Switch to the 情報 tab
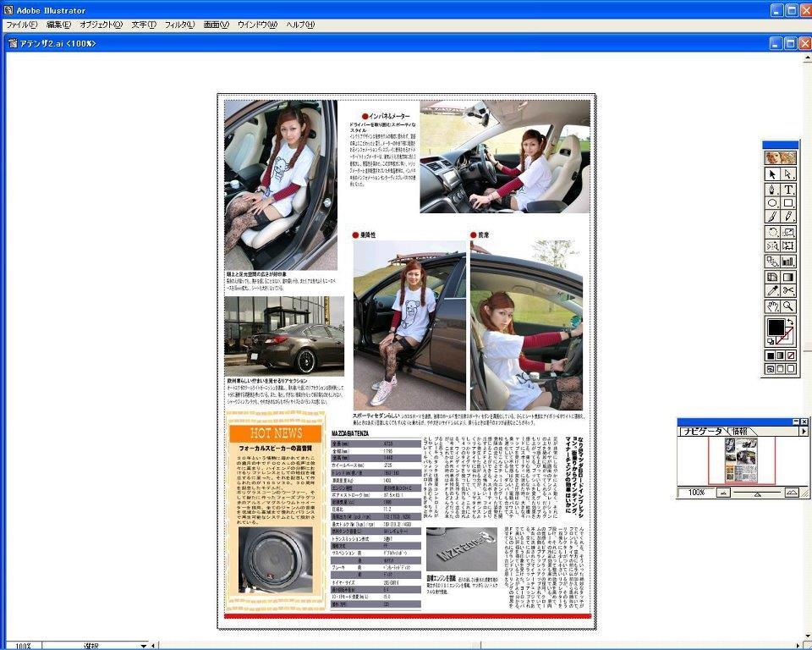This screenshot has width=812, height=650. 739,432
